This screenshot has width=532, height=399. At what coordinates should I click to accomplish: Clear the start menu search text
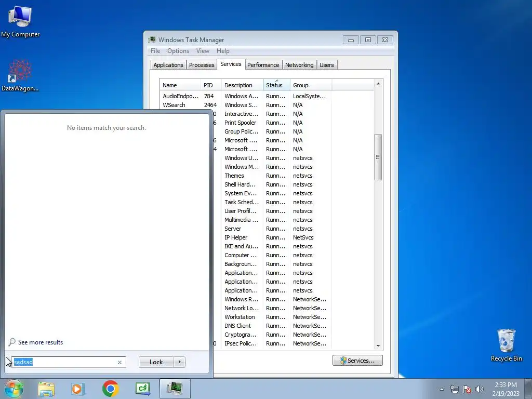(x=119, y=362)
